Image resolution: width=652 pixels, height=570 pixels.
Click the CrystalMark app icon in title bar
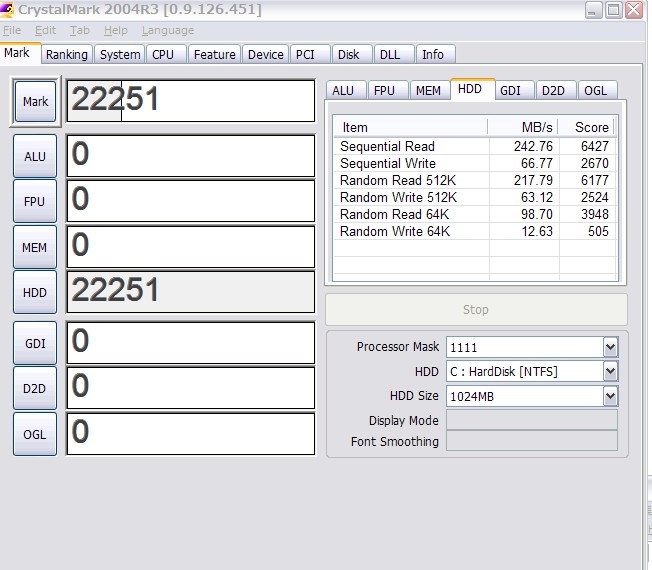(9, 10)
